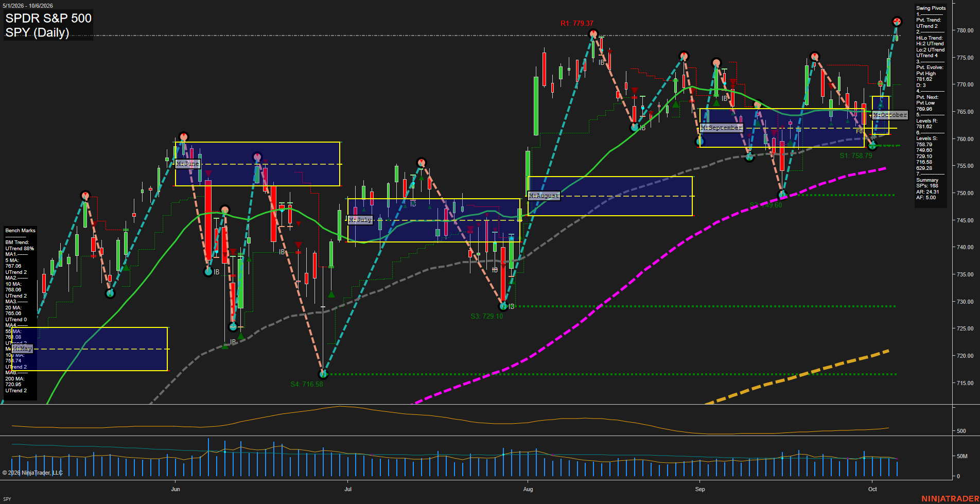Click the 'Swing Pivots' panel heading
This screenshot has height=504, width=980.
[x=931, y=8]
